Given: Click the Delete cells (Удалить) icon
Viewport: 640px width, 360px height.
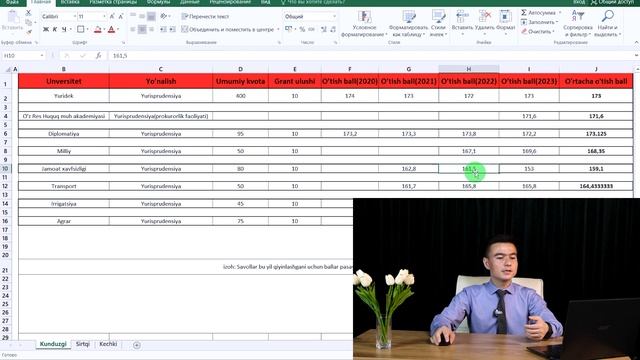Looking at the screenshot, I should [x=484, y=17].
